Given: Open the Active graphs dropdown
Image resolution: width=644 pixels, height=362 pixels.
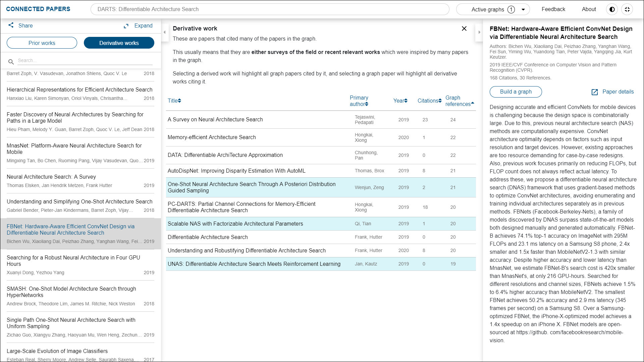Looking at the screenshot, I should pos(523,9).
